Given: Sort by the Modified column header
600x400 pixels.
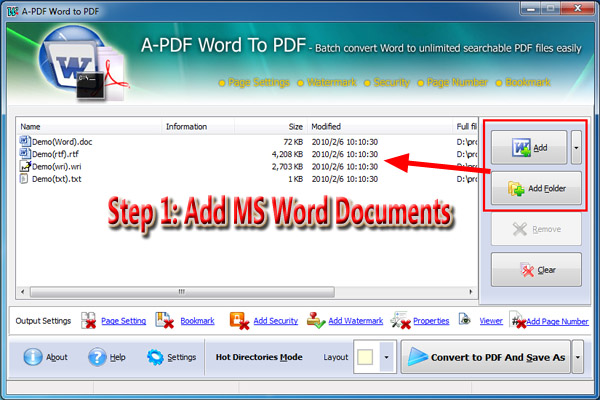Looking at the screenshot, I should [x=380, y=126].
